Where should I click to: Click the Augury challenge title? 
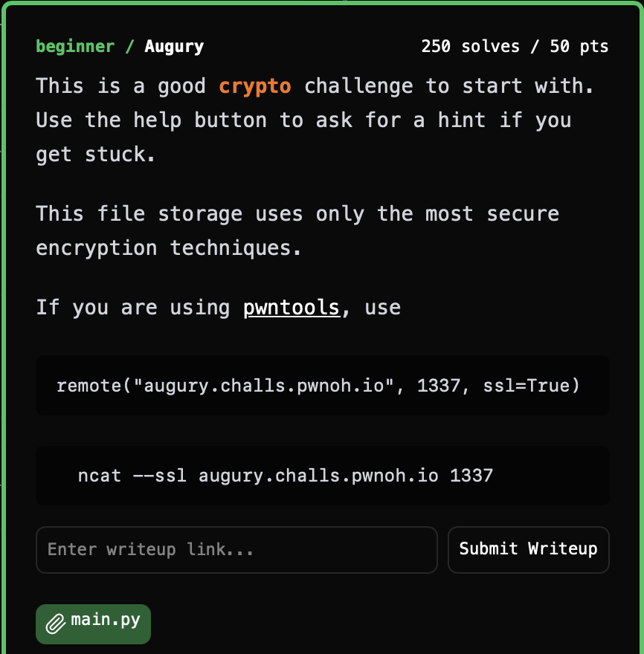(174, 47)
